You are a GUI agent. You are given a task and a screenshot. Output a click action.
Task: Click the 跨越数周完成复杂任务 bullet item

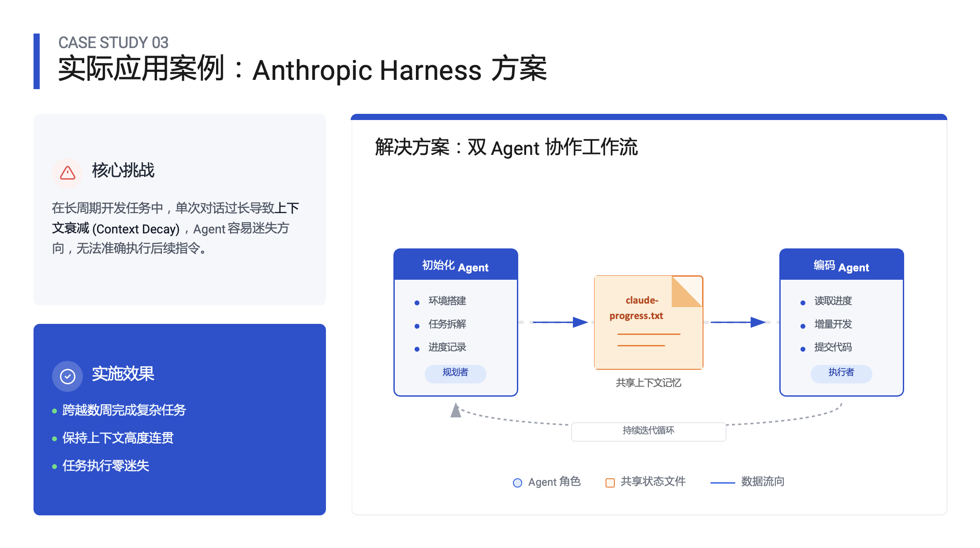pyautogui.click(x=124, y=410)
